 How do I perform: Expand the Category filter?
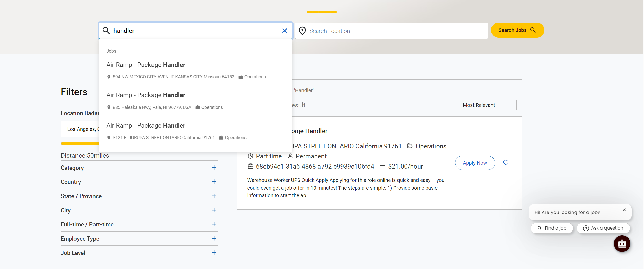[139, 168]
